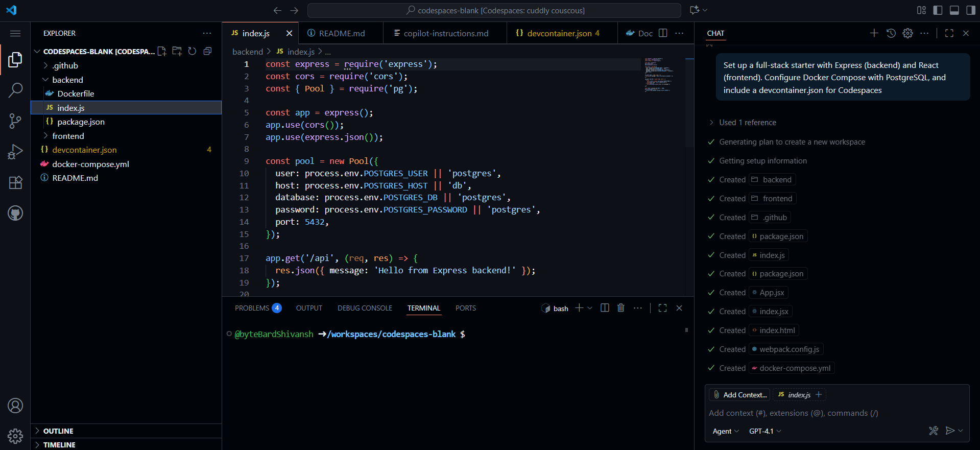Screen dimensions: 980x450
Task: Show chat history in Chat panel
Action: click(891, 33)
